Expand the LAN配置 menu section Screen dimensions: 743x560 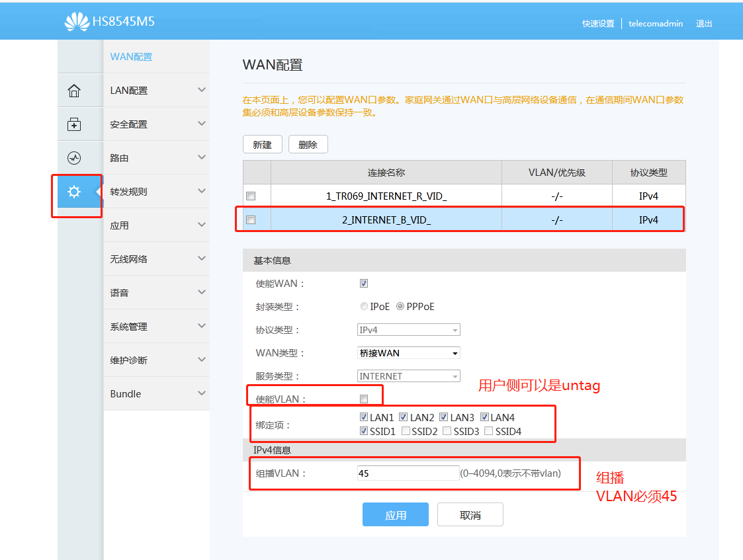202,90
